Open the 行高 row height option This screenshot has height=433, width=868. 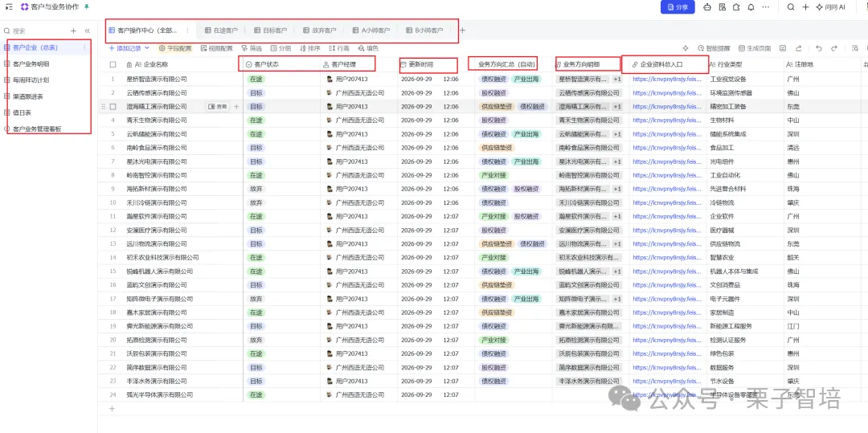point(339,48)
